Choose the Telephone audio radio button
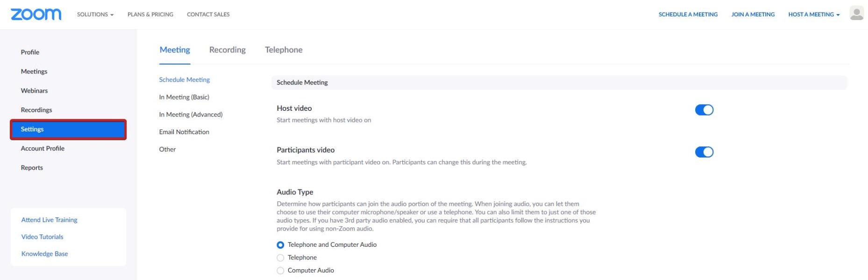This screenshot has height=280, width=868. 280,258
